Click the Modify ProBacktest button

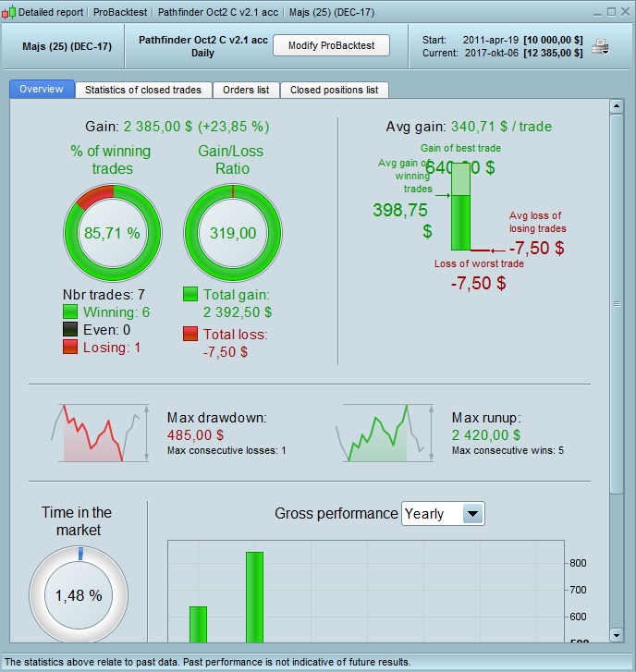pyautogui.click(x=331, y=45)
